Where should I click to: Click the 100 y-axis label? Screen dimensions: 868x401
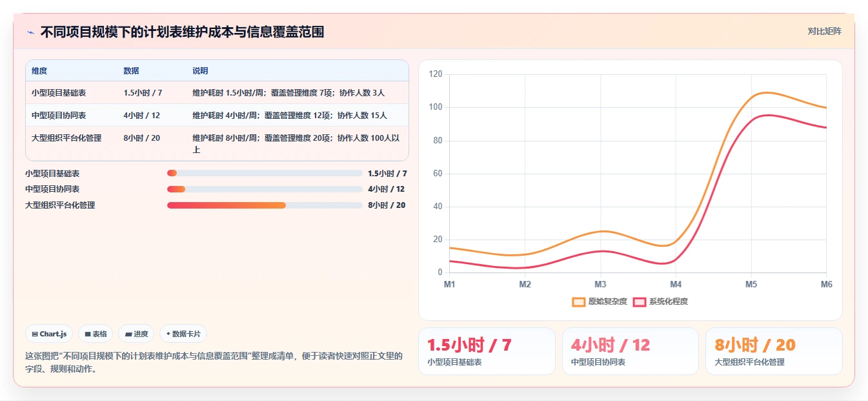coord(436,107)
